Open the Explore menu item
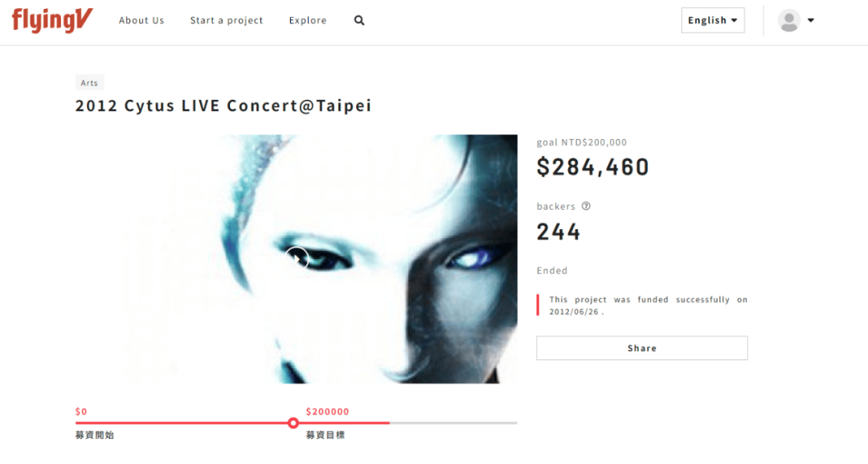Screen dimensions: 868x464 tap(308, 20)
